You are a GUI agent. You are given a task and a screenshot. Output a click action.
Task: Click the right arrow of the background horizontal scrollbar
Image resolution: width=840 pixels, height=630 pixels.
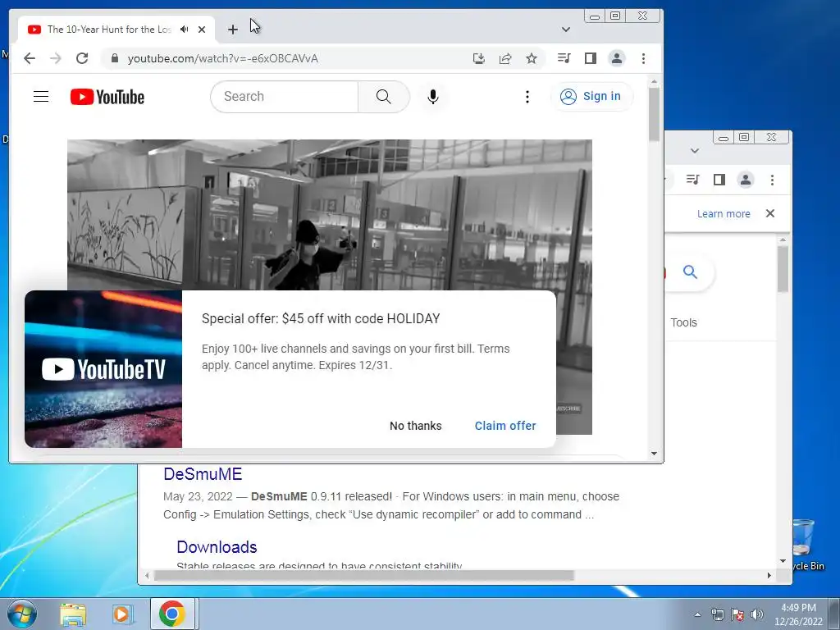(769, 575)
